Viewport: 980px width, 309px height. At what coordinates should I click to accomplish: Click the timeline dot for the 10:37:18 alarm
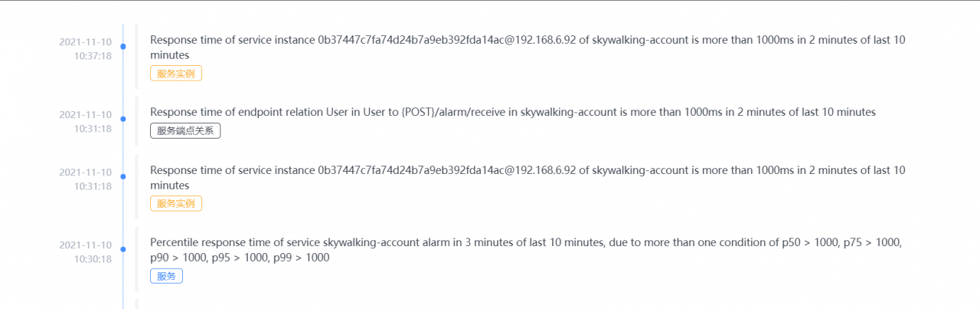123,48
